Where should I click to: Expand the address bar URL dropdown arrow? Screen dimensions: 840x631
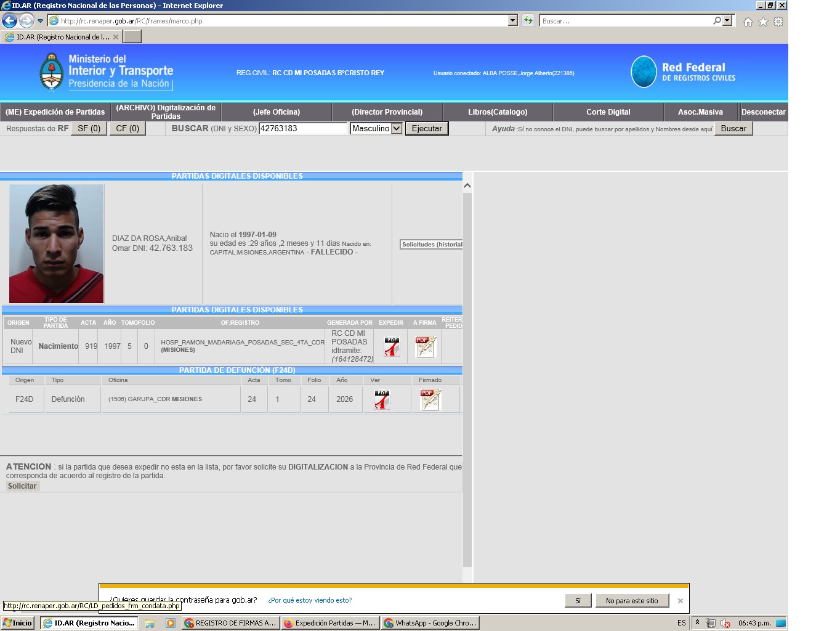pos(512,21)
